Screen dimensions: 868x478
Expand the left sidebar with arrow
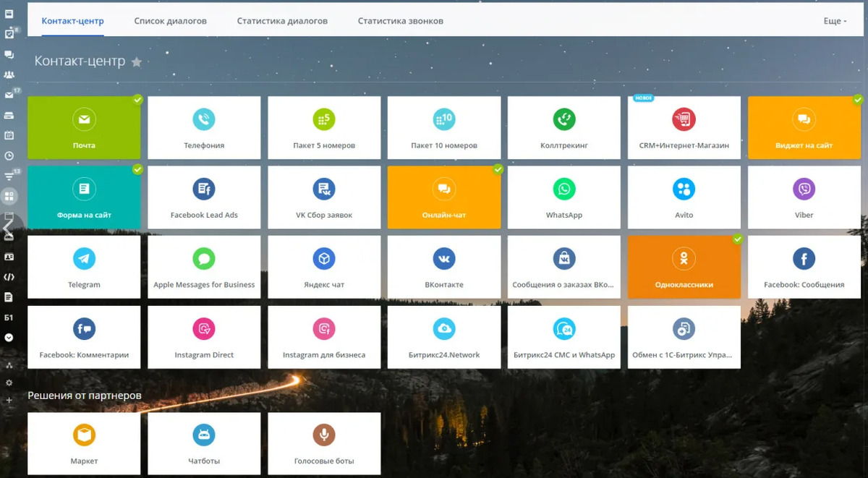click(7, 229)
